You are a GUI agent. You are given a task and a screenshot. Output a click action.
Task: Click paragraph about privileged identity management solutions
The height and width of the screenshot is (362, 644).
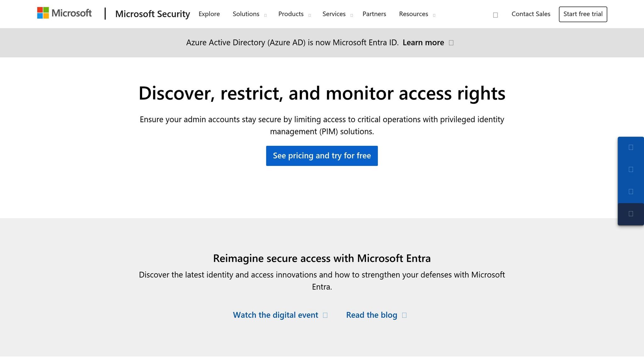click(322, 125)
